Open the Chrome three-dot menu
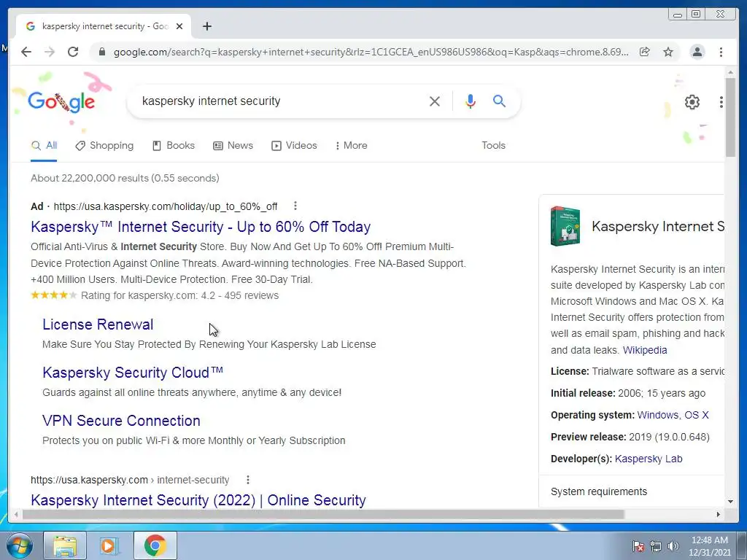 click(721, 52)
